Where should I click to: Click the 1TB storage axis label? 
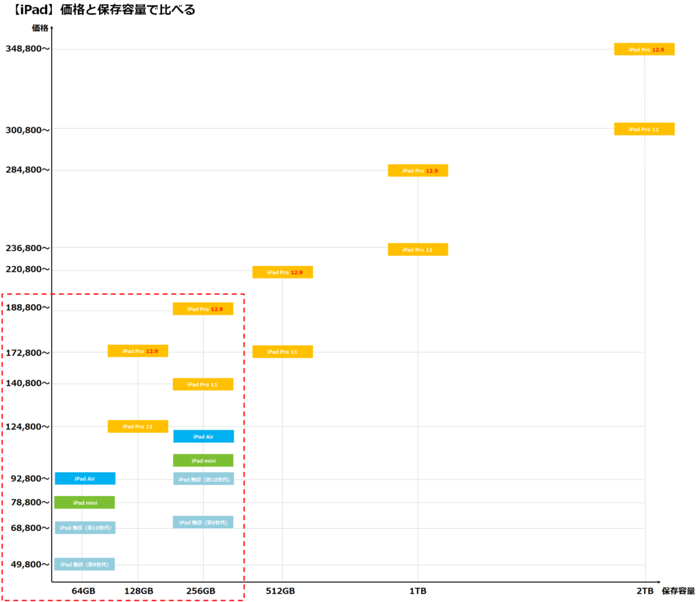[x=418, y=591]
